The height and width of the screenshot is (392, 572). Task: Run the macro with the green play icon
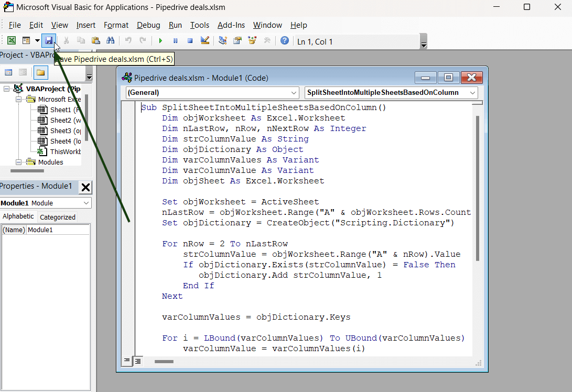point(160,41)
